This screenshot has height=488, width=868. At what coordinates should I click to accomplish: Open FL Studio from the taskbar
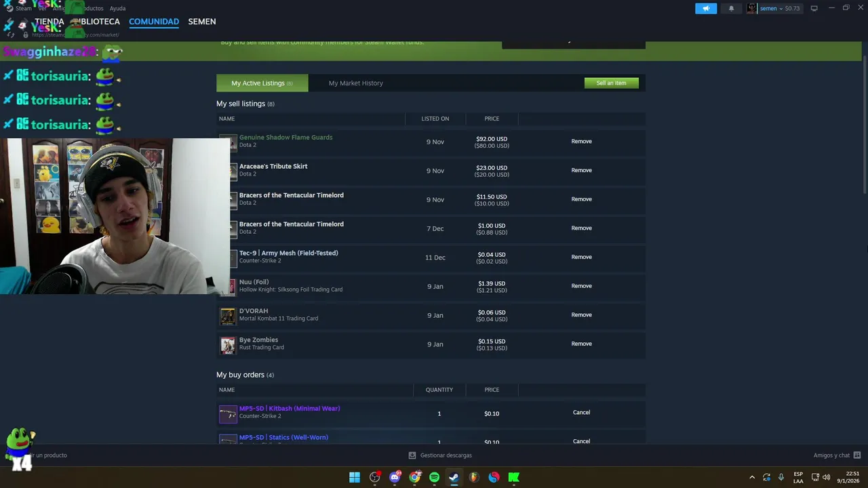click(474, 477)
